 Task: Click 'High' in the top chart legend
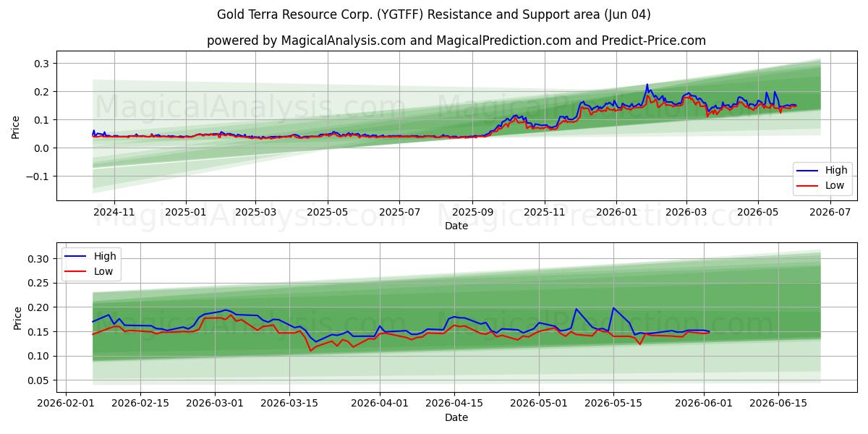(836, 171)
